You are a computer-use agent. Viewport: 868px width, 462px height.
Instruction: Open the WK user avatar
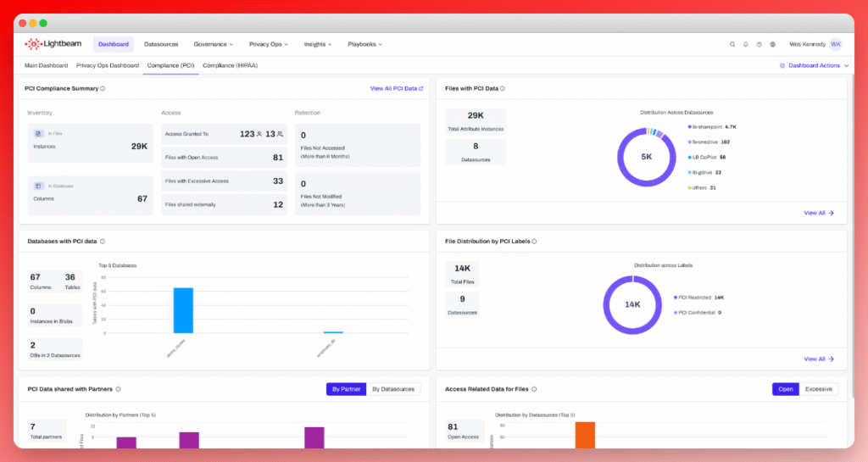click(836, 44)
